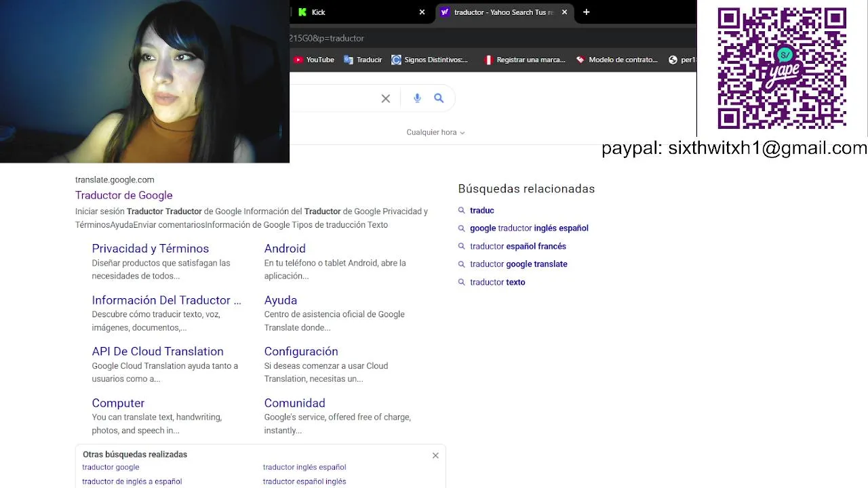This screenshot has width=868, height=488.
Task: Open the YouTube bookmark
Action: click(x=314, y=60)
